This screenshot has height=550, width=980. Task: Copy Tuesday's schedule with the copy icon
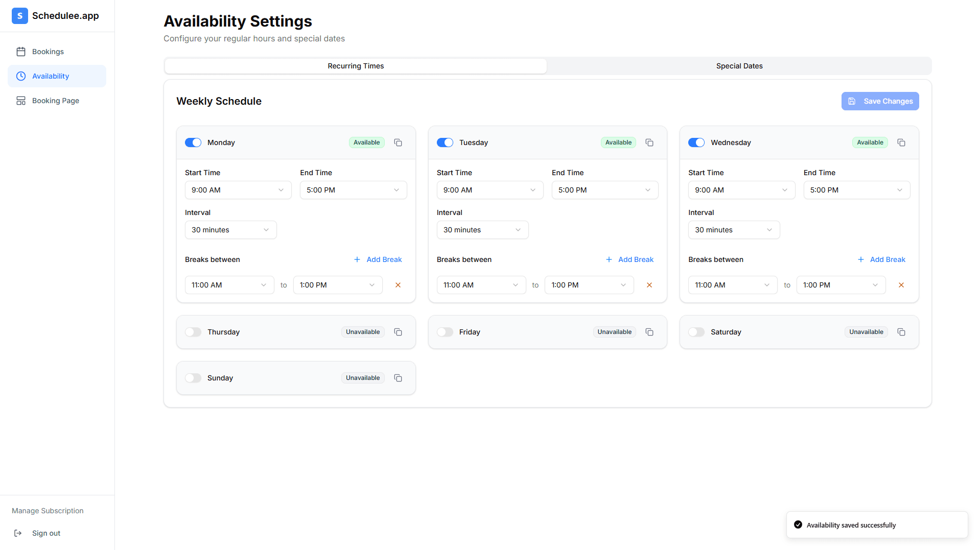tap(649, 142)
